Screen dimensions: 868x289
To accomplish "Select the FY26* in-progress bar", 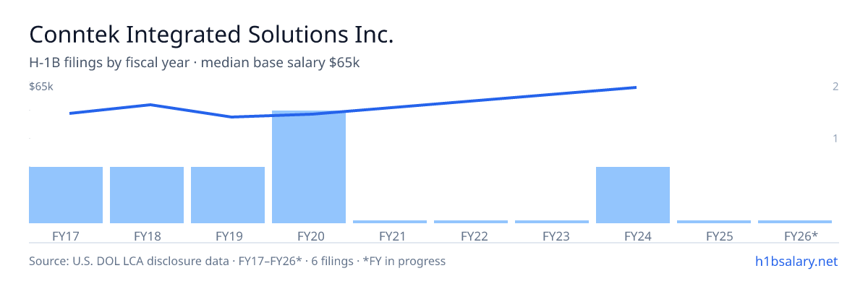I will pos(795,222).
